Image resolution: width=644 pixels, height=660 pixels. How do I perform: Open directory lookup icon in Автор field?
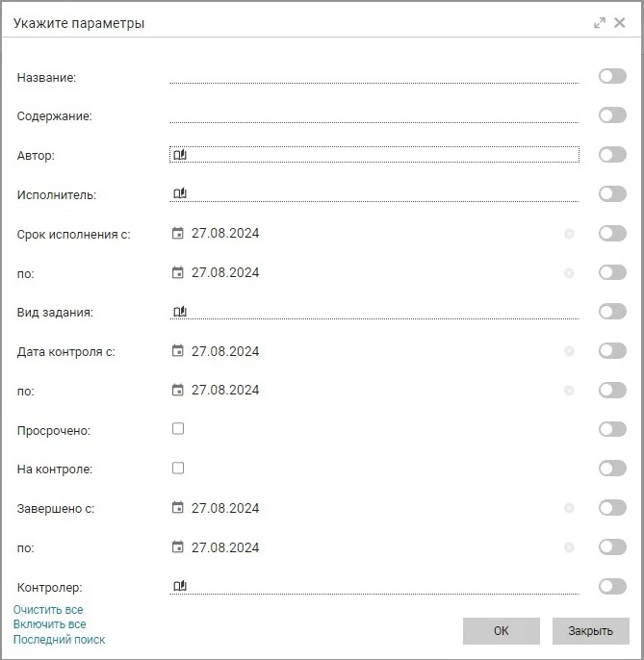click(x=180, y=155)
